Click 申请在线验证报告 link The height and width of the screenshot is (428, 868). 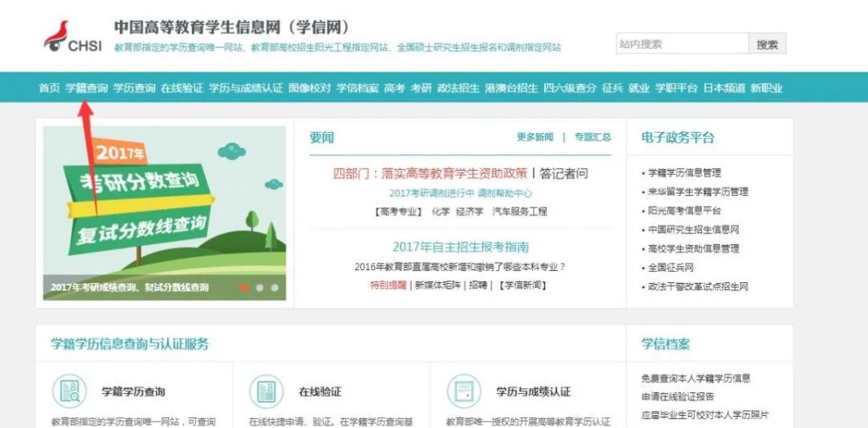tap(678, 397)
